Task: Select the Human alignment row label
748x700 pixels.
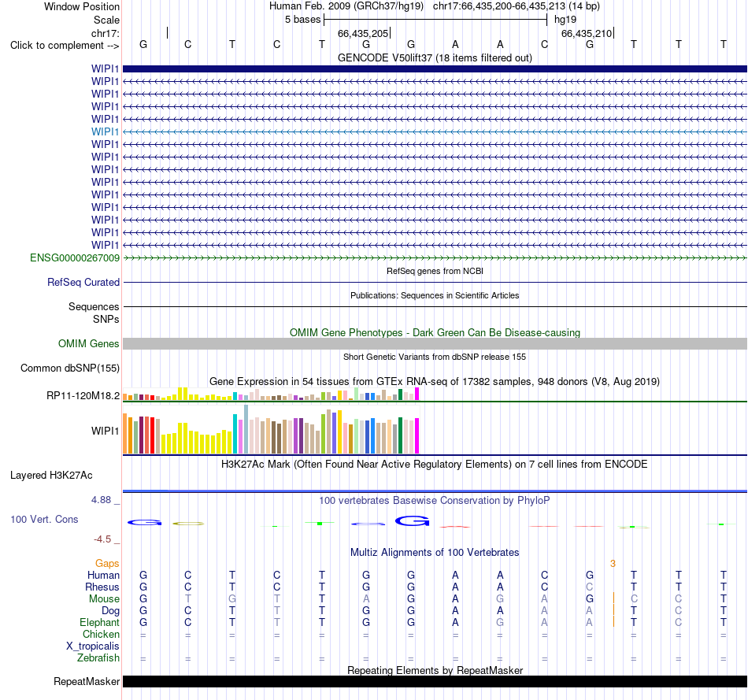Action: click(x=103, y=576)
